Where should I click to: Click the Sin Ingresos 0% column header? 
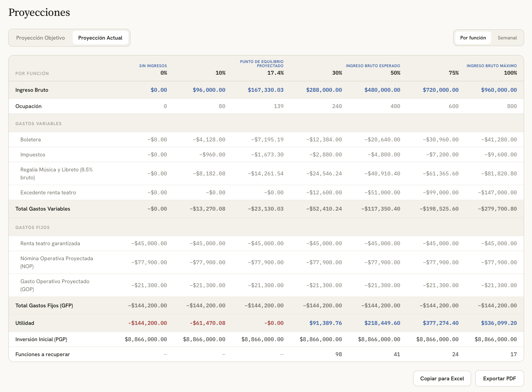[x=153, y=69]
